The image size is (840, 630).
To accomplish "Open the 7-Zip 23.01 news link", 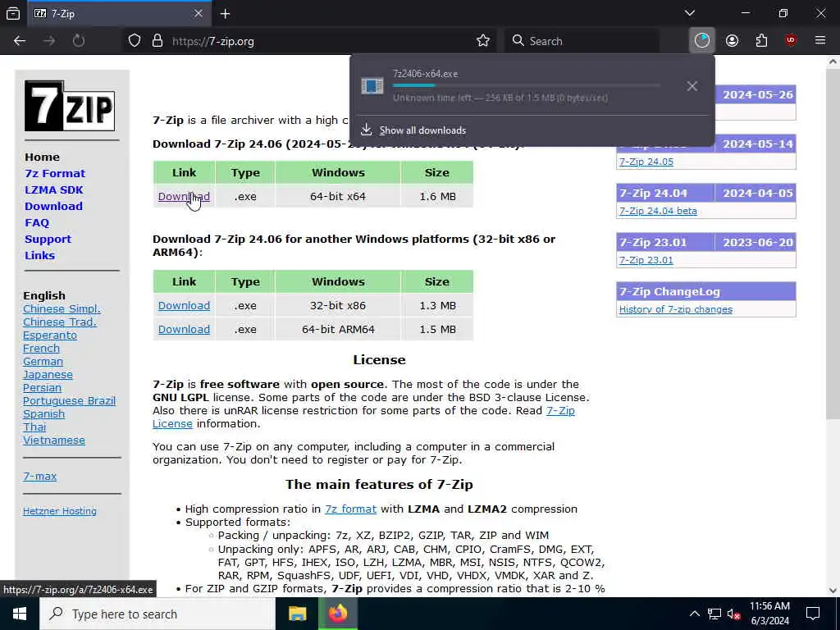I will coord(646,260).
